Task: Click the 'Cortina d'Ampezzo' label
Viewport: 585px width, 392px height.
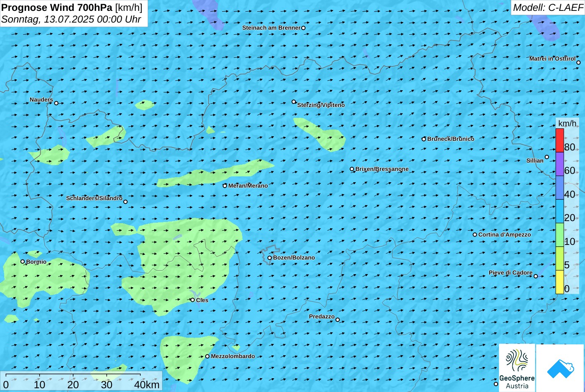Action: coord(504,234)
